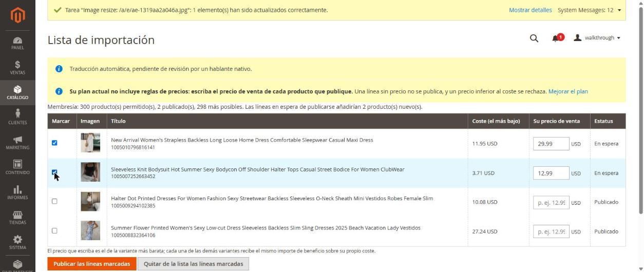This screenshot has height=272, width=644.
Task: Open the Tiendas sidebar menu
Action: (x=17, y=217)
